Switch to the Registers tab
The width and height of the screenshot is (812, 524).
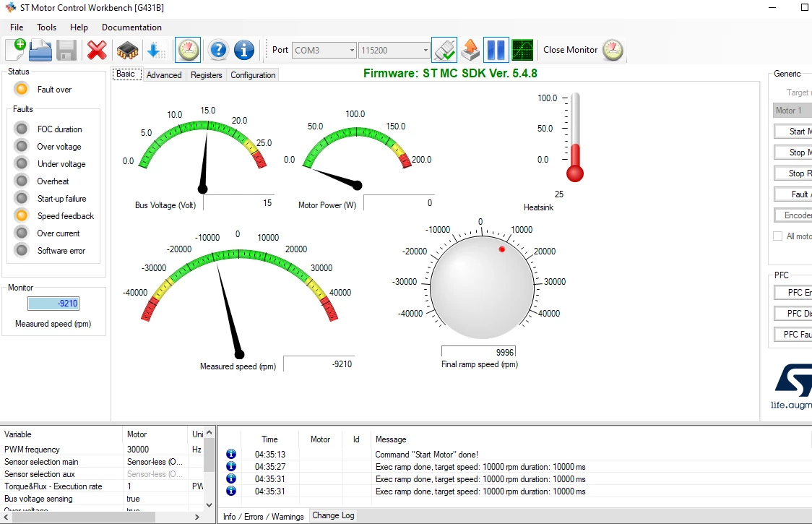click(x=206, y=75)
